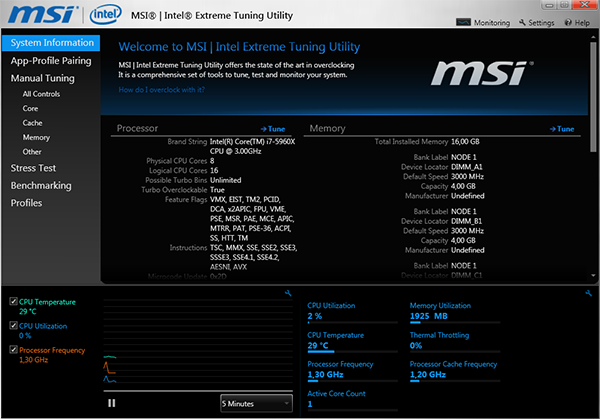This screenshot has height=419, width=600.
Task: Click DIMM_A1 device locator value
Action: [466, 167]
